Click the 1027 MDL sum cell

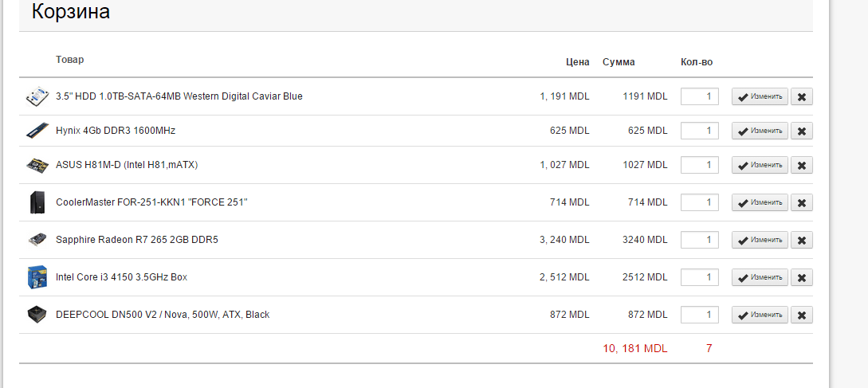pos(645,165)
